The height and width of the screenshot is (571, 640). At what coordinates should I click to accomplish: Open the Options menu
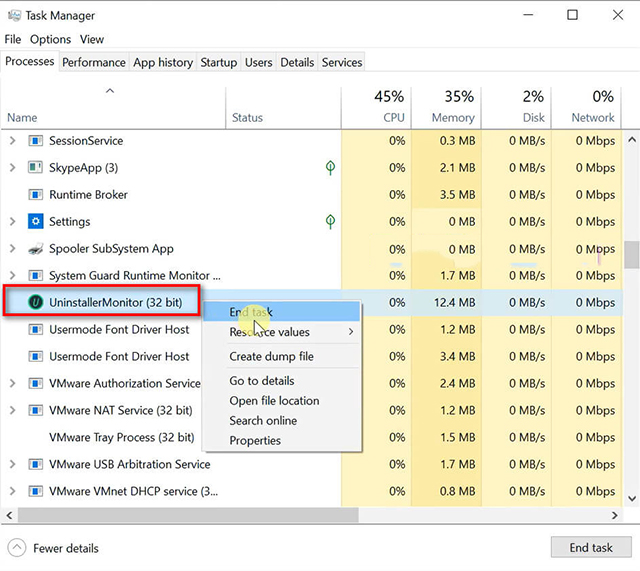(x=50, y=39)
